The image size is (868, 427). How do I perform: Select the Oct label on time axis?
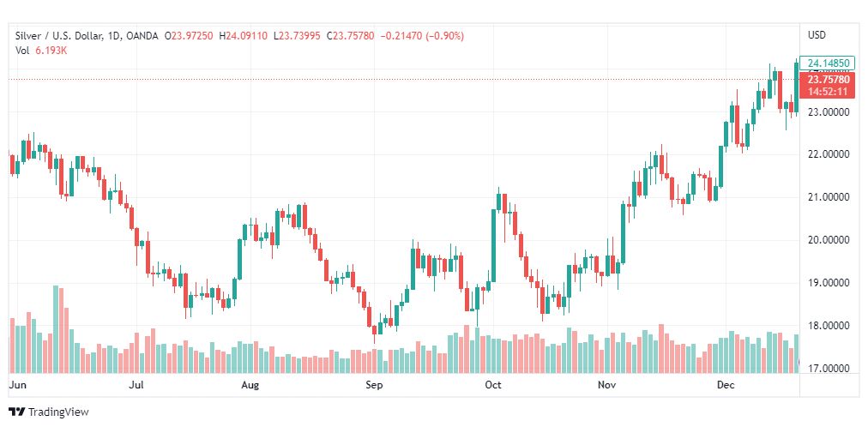click(x=492, y=385)
